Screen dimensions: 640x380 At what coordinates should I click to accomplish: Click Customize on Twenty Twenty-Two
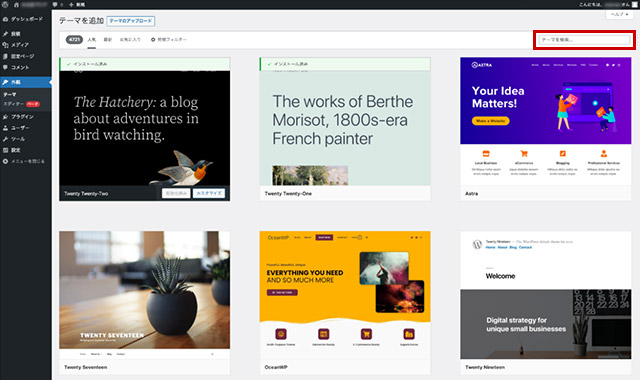(209, 193)
